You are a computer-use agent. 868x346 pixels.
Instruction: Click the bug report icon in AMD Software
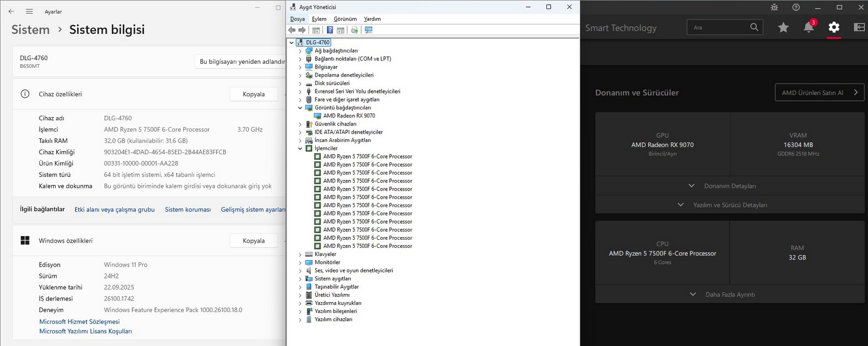click(774, 7)
